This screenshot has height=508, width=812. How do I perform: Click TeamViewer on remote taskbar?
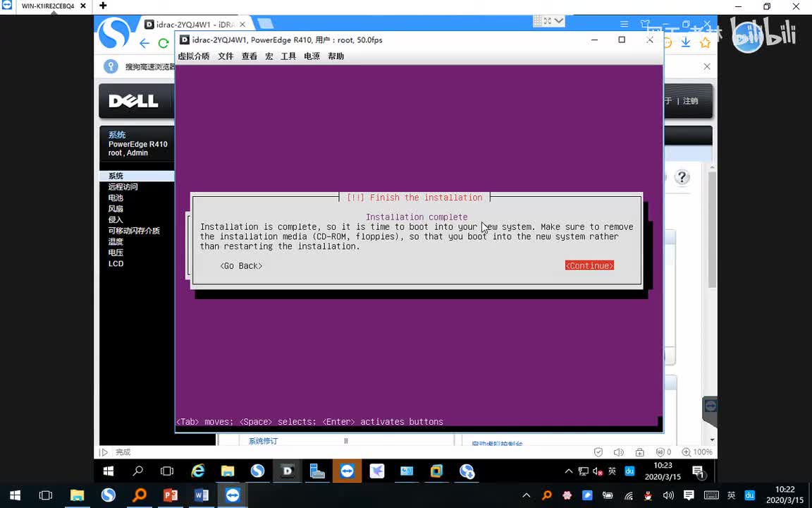347,471
